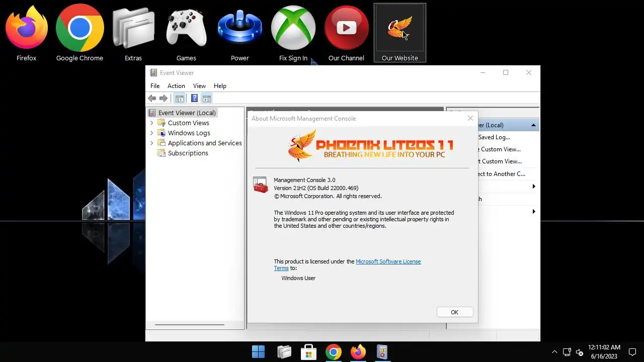Image resolution: width=644 pixels, height=362 pixels.
Task: Open the Our Channel YouTube shortcut
Action: point(346,33)
